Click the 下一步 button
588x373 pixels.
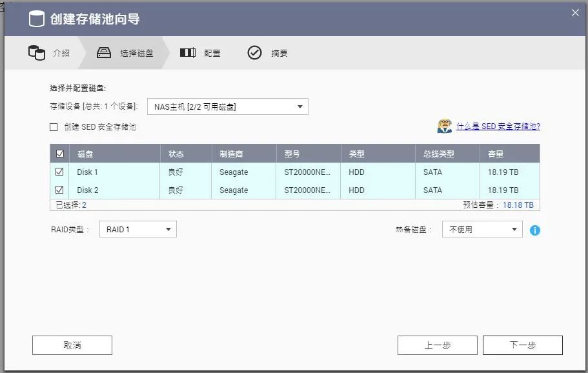pos(523,345)
